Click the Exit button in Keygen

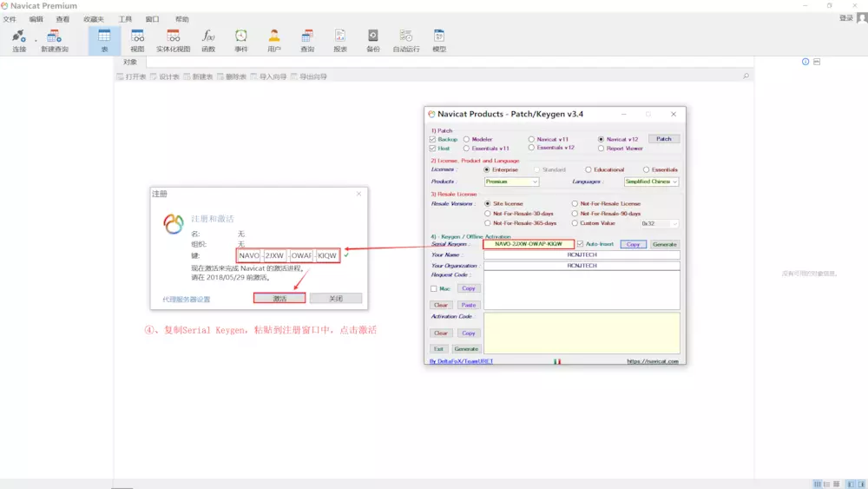[438, 349]
